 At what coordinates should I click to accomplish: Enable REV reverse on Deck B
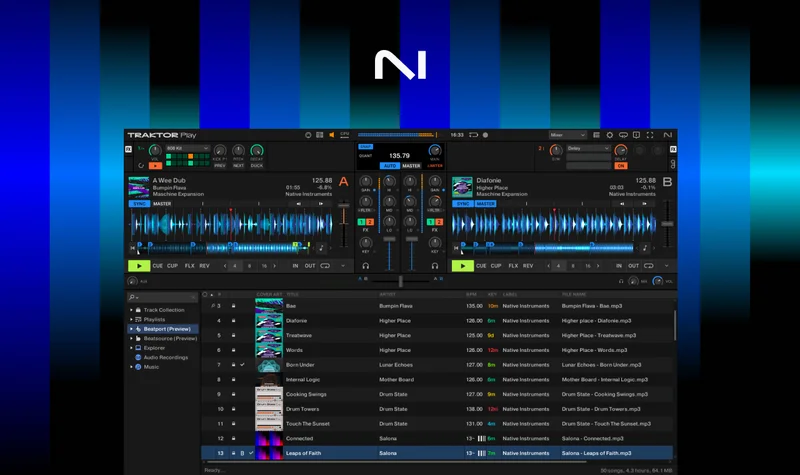tap(528, 266)
